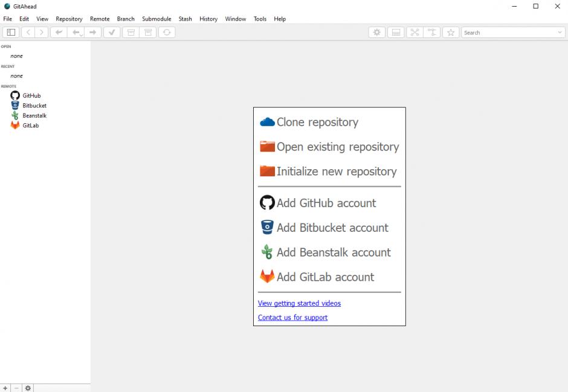Image resolution: width=568 pixels, height=392 pixels.
Task: Click the star icon in the toolbar
Action: [451, 32]
